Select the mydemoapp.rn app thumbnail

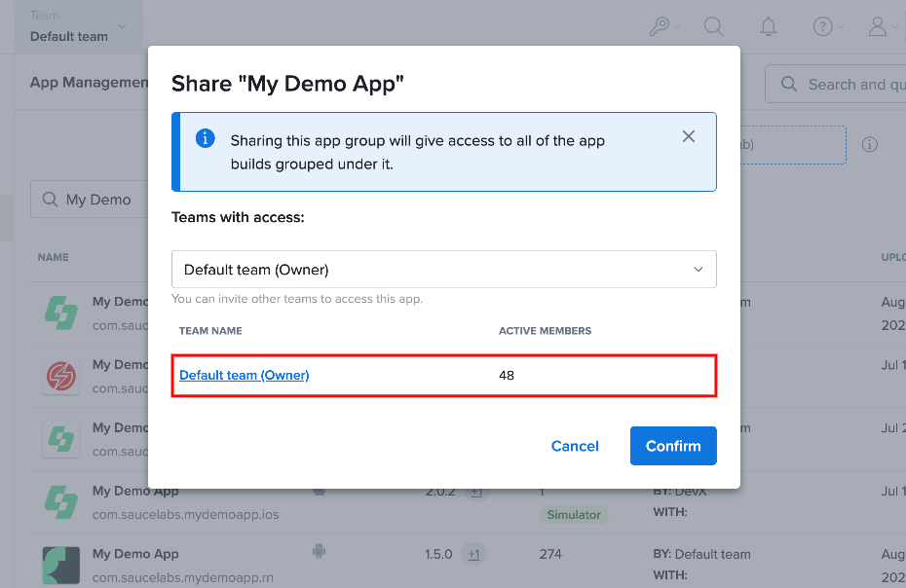click(61, 566)
